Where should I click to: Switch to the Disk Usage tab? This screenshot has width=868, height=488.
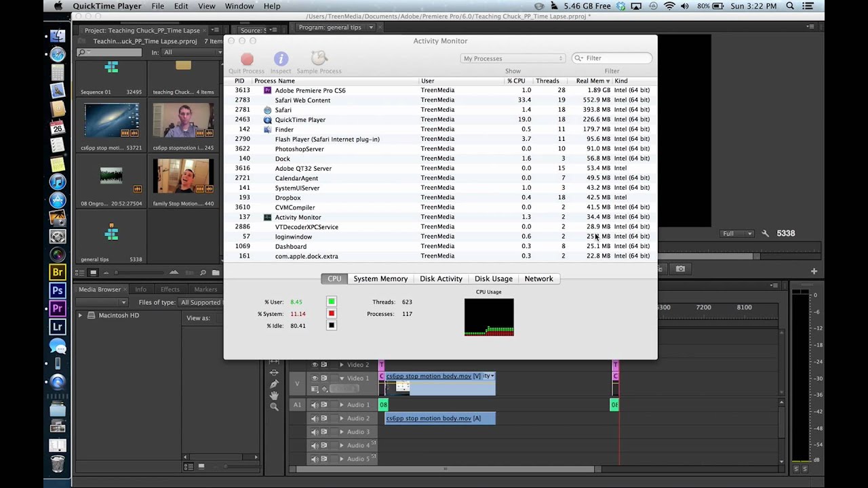[493, 279]
